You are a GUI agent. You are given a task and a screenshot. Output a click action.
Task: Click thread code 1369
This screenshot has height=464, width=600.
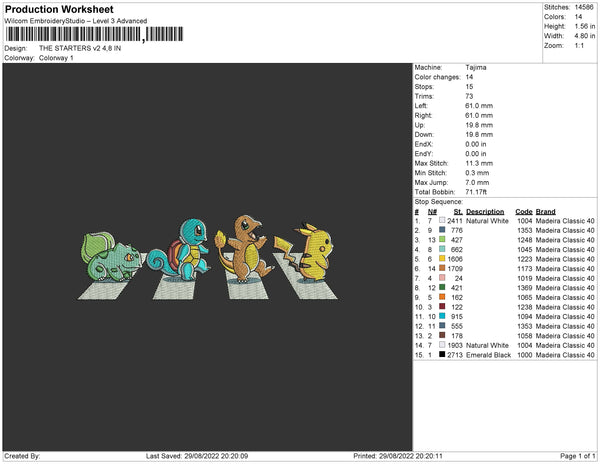(x=525, y=288)
